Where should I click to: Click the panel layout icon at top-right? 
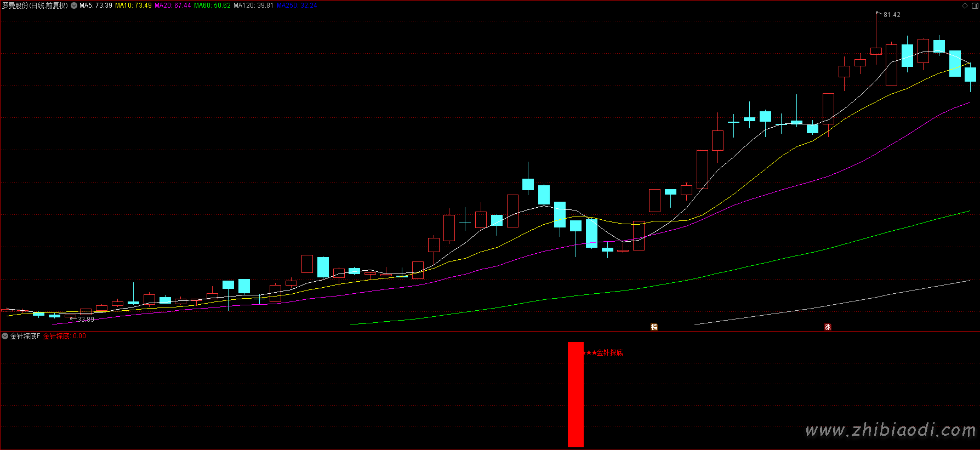coord(974,6)
